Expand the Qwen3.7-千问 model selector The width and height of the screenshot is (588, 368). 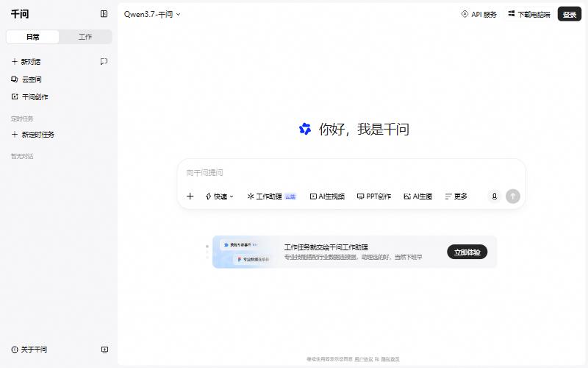pyautogui.click(x=152, y=14)
